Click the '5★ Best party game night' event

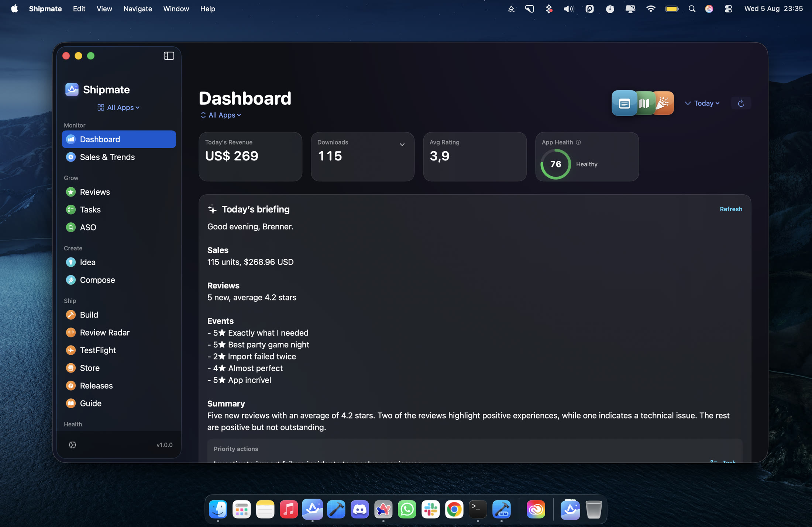[x=258, y=344]
